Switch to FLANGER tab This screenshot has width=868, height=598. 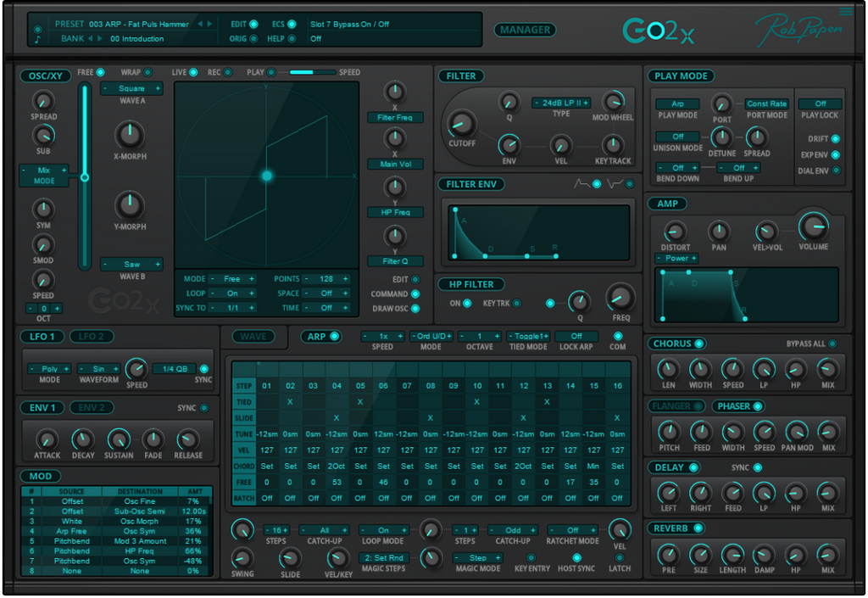[x=676, y=406]
